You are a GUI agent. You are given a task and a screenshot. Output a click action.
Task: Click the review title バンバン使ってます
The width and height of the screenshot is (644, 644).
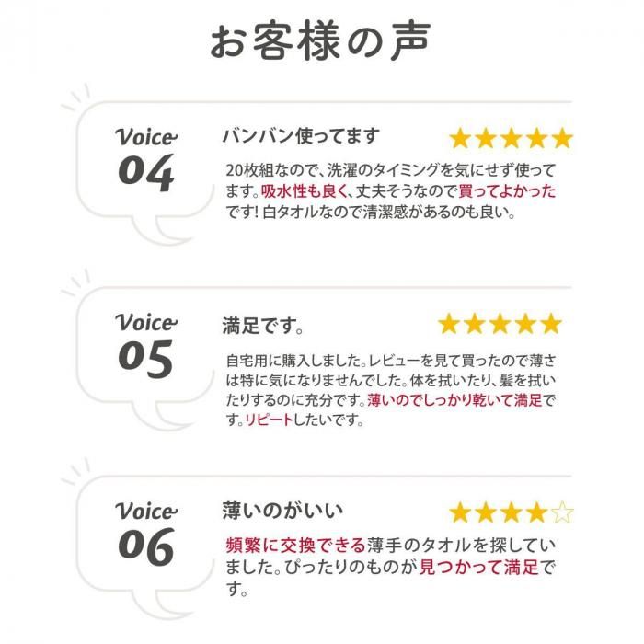click(301, 136)
